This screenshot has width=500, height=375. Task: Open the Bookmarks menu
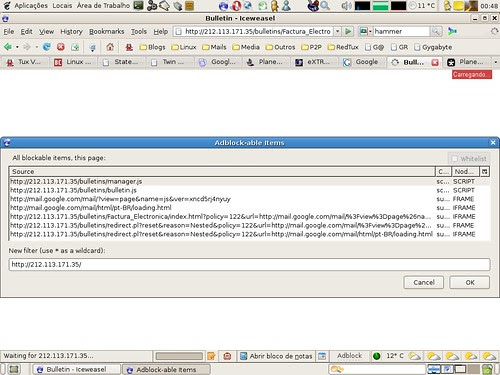point(106,32)
